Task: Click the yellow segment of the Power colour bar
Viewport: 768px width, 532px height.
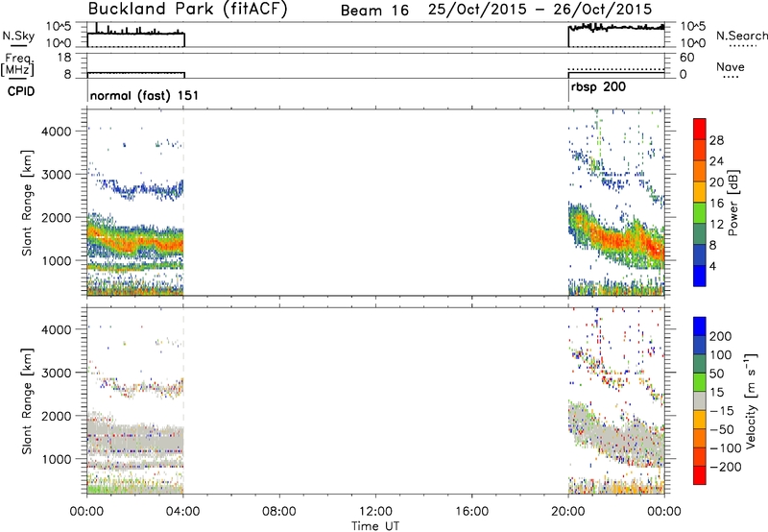Action: [x=700, y=191]
